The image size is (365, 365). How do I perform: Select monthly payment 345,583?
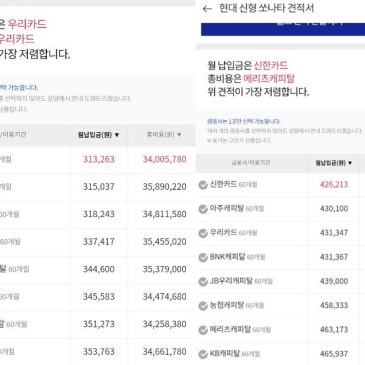tap(99, 297)
